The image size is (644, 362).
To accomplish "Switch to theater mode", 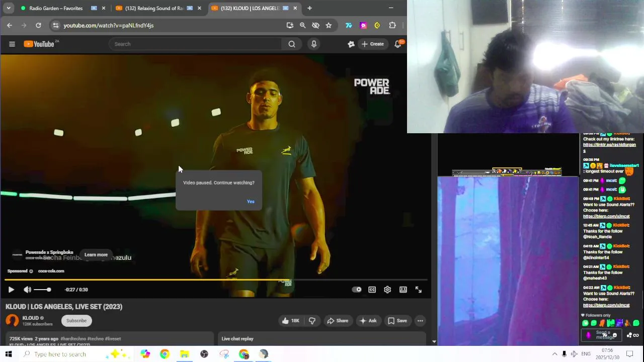I will point(403,290).
